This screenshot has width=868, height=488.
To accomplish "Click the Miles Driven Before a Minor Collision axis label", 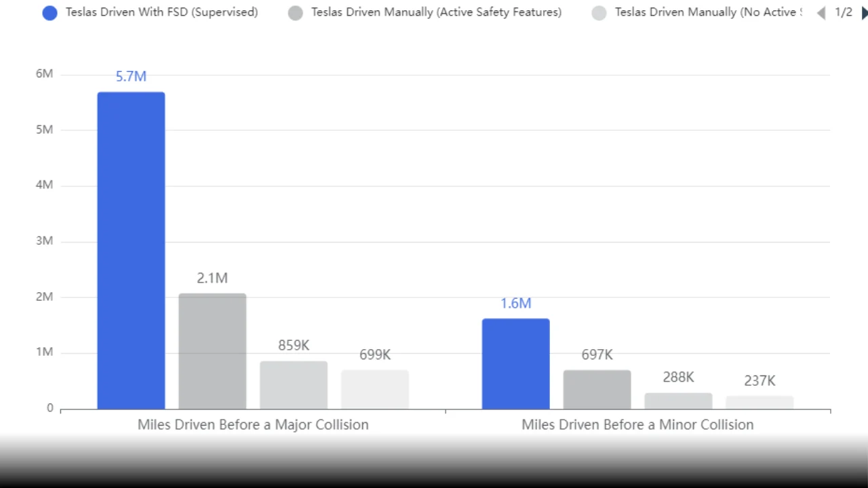I will [x=637, y=425].
